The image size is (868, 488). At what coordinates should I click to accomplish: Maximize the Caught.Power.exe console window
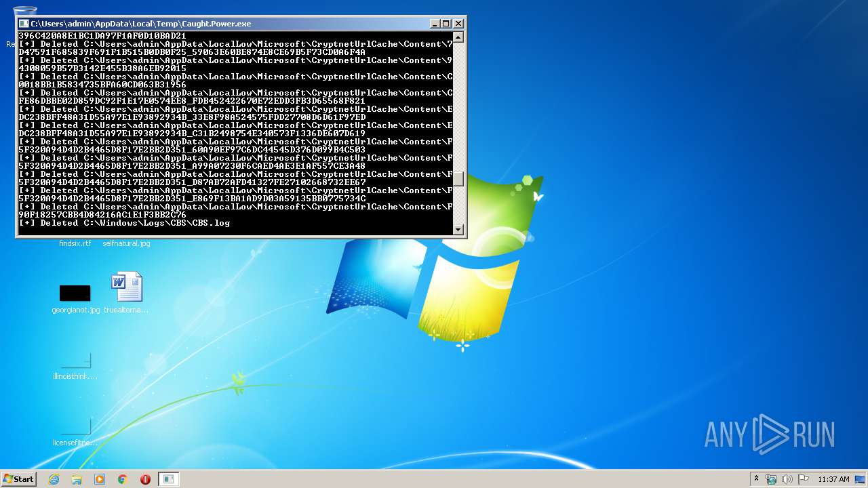[x=446, y=23]
